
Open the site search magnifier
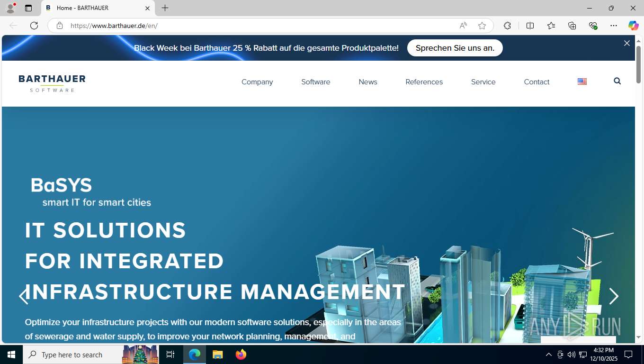click(617, 81)
